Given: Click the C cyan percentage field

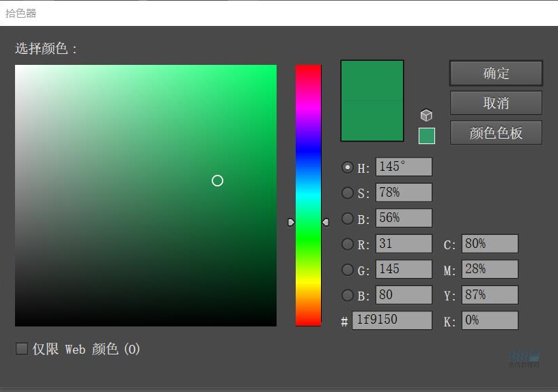Looking at the screenshot, I should (x=490, y=244).
